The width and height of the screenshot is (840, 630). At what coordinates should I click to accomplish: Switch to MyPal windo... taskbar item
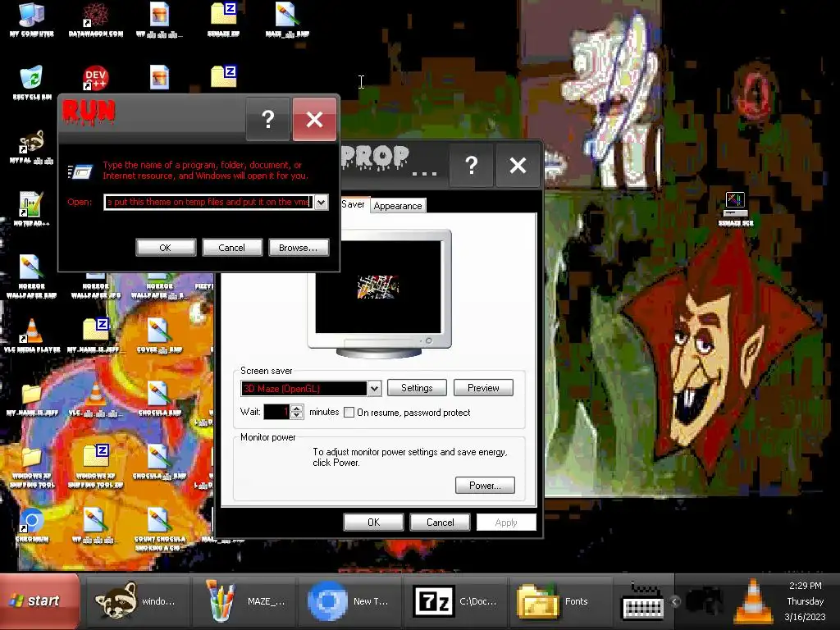[x=138, y=601]
